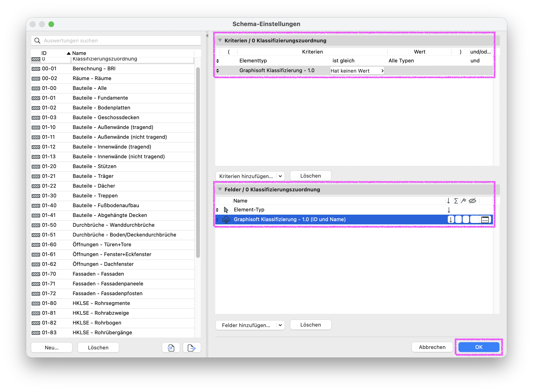
Task: Toggle sort order arrow of Element-Typ field
Action: tap(449, 210)
